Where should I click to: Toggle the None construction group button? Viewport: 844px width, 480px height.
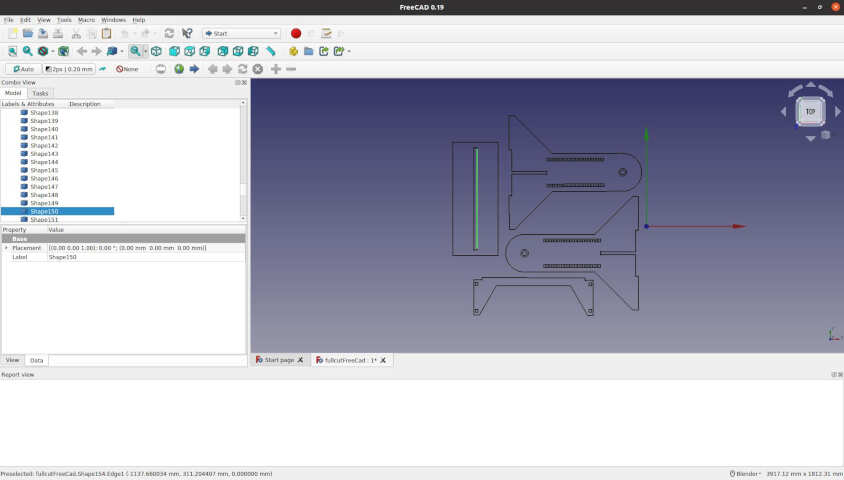(127, 69)
